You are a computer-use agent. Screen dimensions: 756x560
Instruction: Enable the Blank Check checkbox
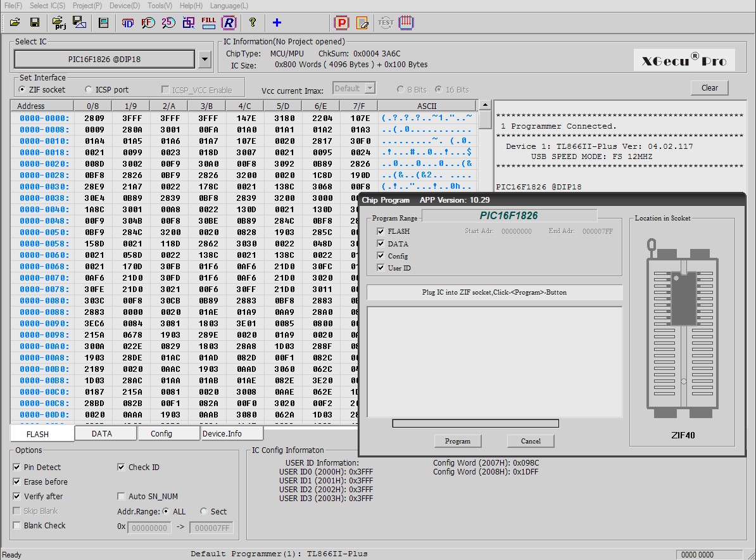click(x=17, y=526)
